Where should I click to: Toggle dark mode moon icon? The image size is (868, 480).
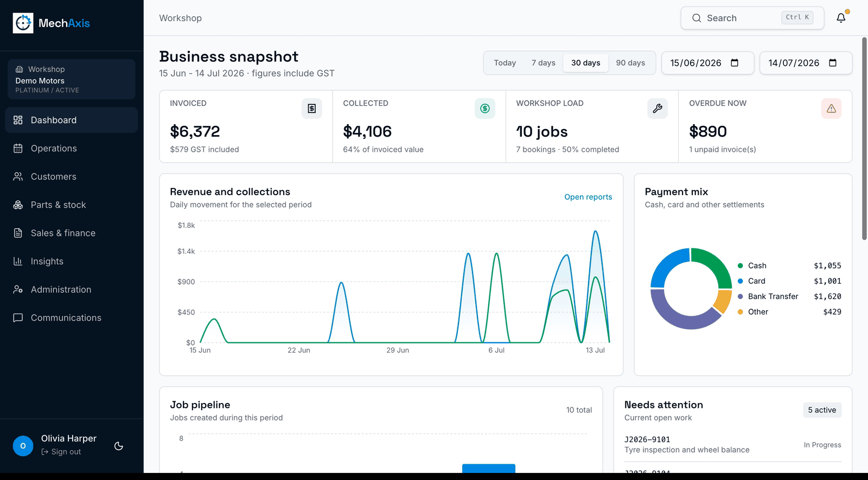[119, 446]
